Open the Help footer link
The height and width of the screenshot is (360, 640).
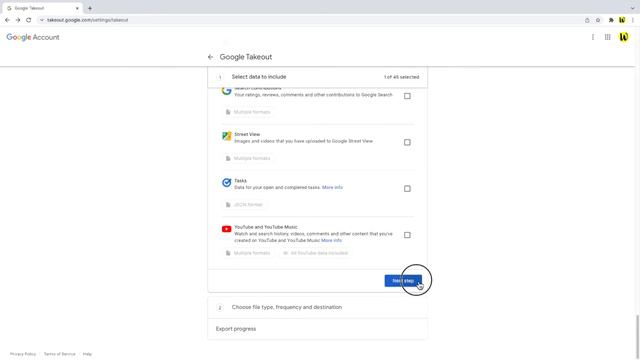[87, 354]
